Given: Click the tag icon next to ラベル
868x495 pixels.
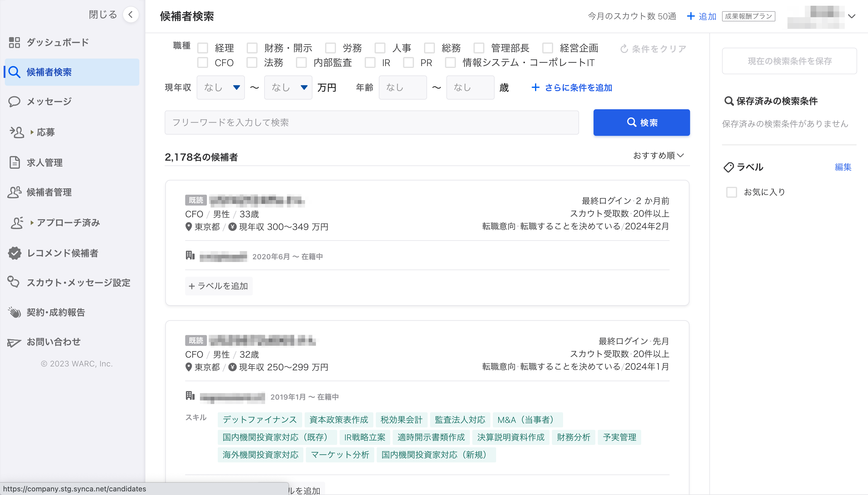Looking at the screenshot, I should (x=729, y=167).
